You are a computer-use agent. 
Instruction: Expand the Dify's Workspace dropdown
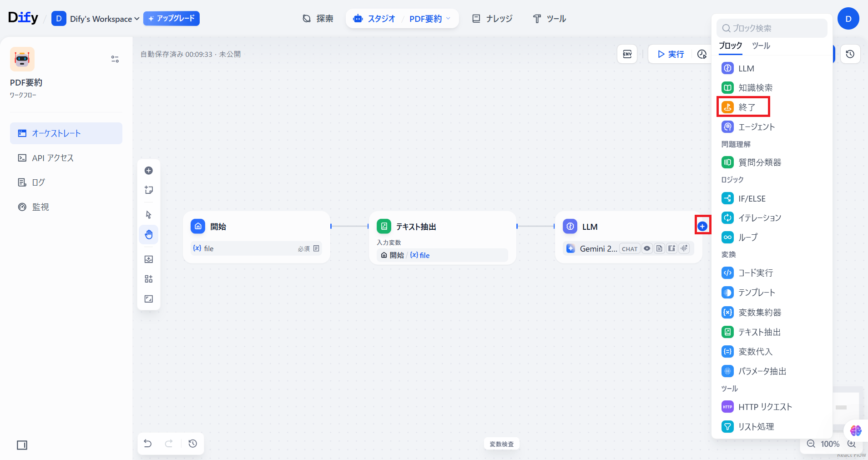105,19
